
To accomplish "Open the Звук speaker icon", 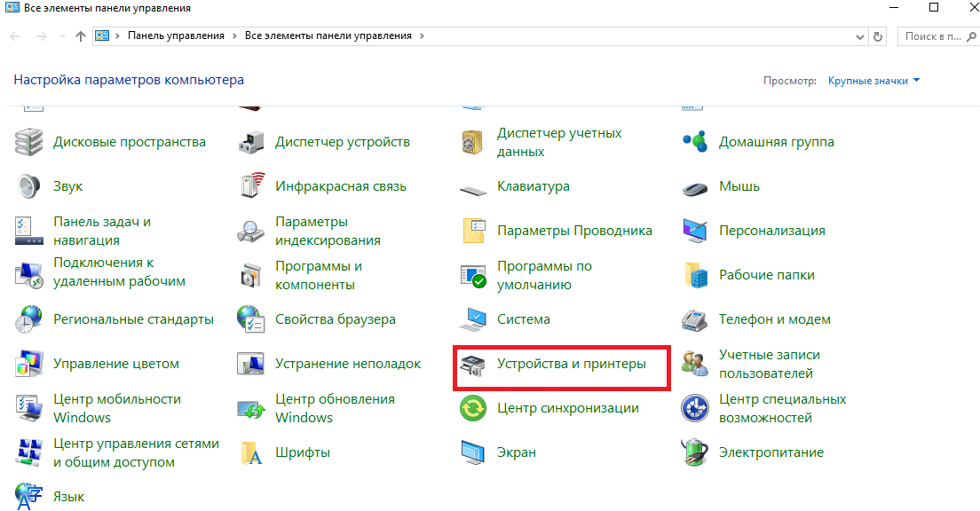I will (28, 186).
